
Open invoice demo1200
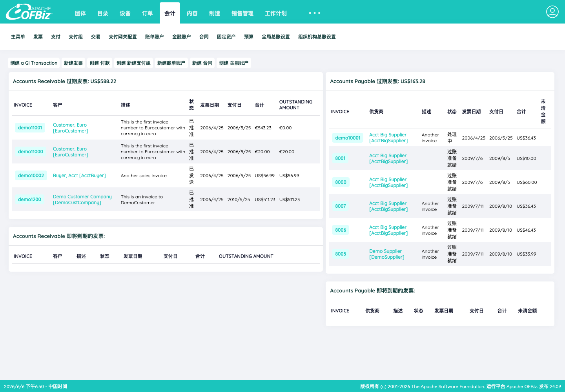pos(29,200)
